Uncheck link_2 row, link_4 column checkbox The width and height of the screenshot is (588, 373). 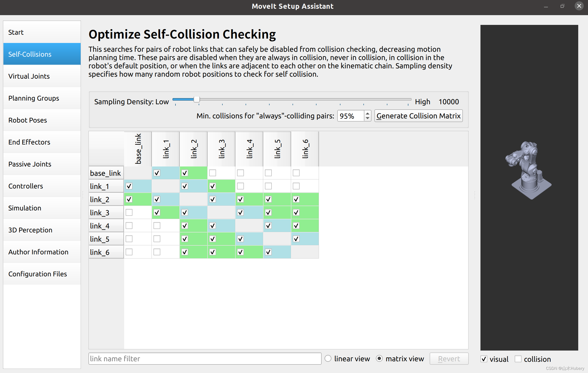click(x=240, y=199)
